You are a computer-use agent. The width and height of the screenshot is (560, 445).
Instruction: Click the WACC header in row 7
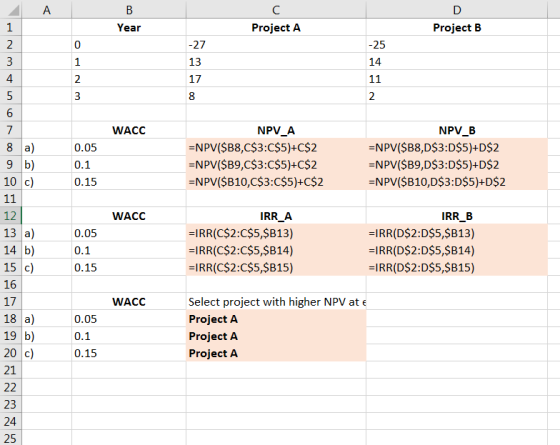(129, 130)
